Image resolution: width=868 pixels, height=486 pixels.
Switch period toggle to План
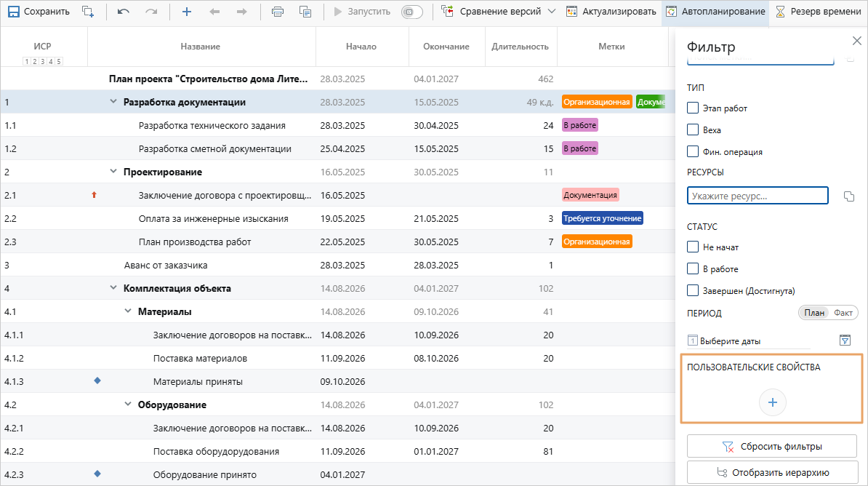point(813,313)
